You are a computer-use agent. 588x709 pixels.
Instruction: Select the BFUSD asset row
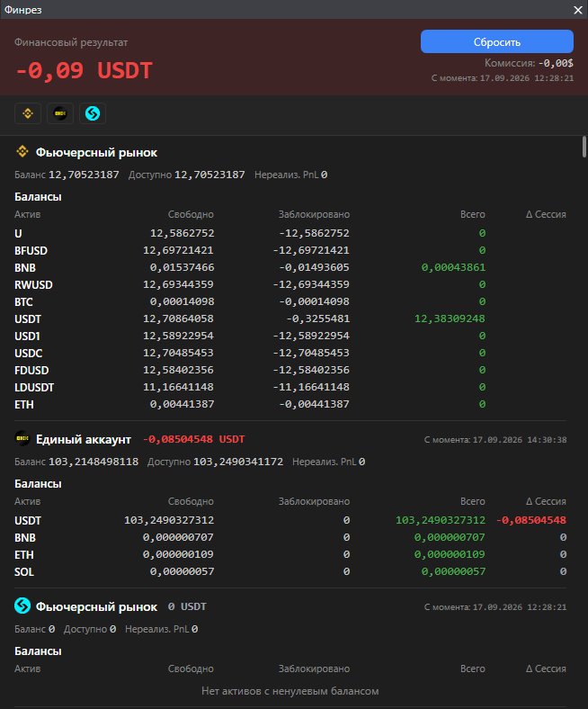290,250
